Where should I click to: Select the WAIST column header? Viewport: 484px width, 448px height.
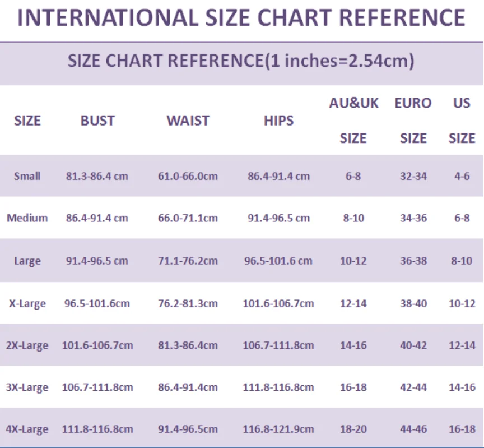(188, 121)
